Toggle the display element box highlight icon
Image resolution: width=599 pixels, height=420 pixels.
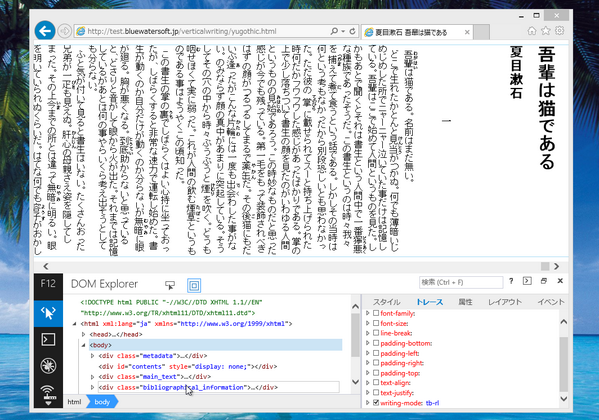(194, 285)
